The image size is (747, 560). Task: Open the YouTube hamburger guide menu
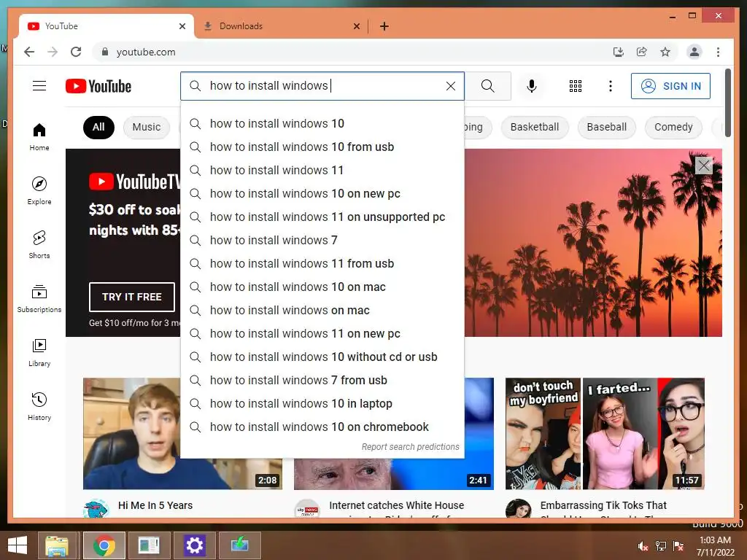point(39,86)
